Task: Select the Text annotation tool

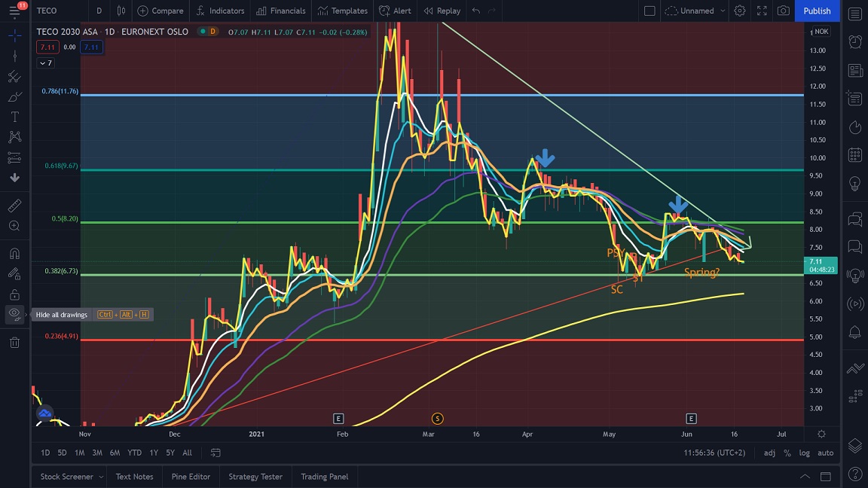Action: pyautogui.click(x=15, y=117)
